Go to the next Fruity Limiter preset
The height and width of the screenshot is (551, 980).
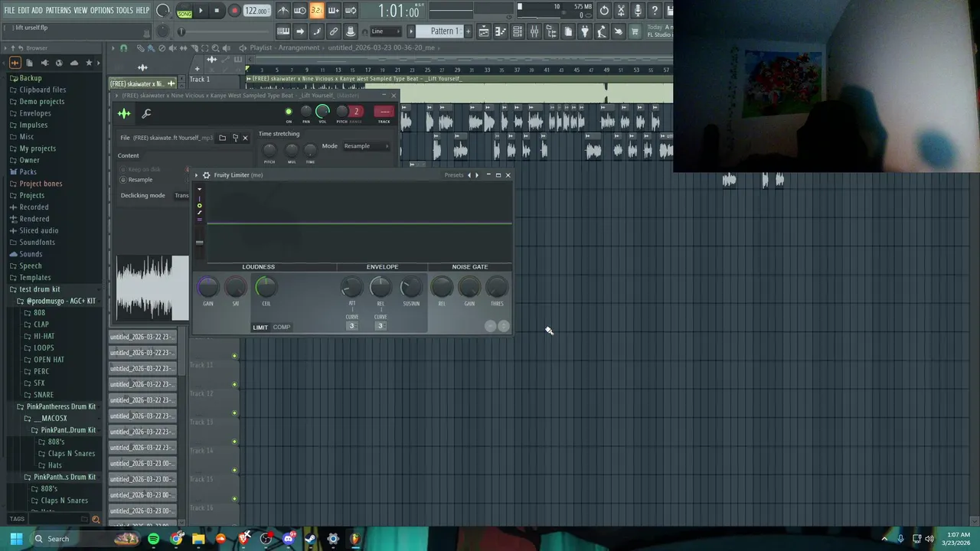pos(477,175)
